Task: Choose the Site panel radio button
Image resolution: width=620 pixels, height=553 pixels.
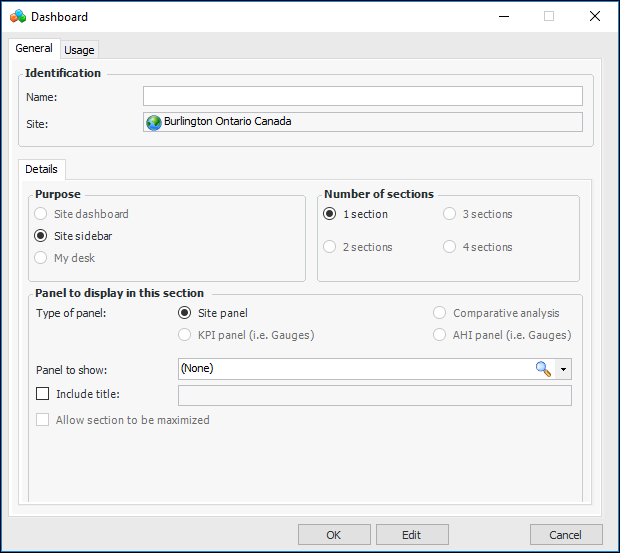Action: click(x=184, y=313)
